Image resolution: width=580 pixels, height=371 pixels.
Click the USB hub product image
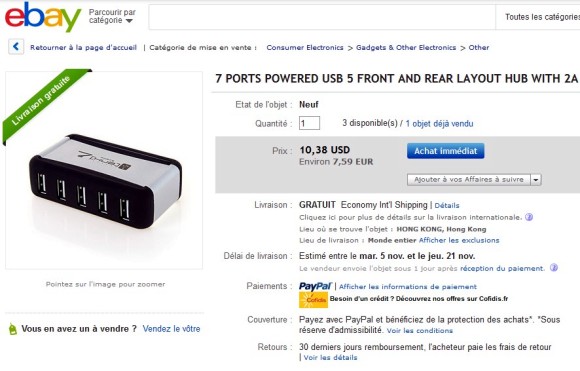click(105, 181)
